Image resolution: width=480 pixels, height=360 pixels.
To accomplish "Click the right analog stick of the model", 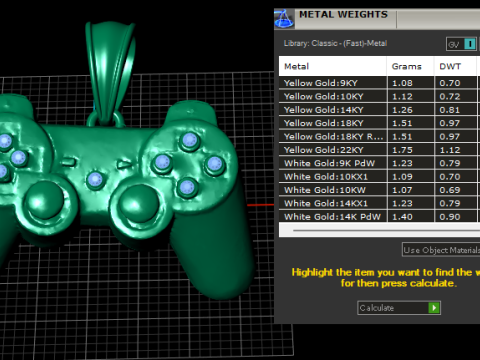I will [138, 203].
